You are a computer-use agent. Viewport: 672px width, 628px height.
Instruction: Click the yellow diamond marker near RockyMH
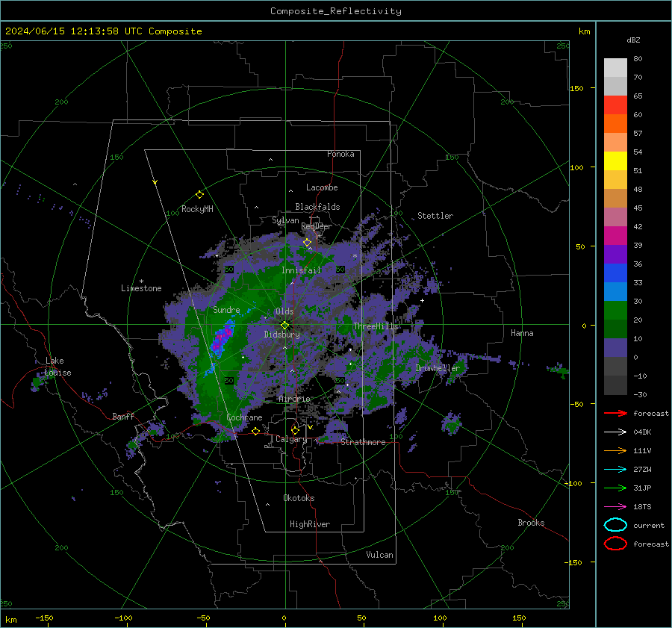tap(199, 195)
